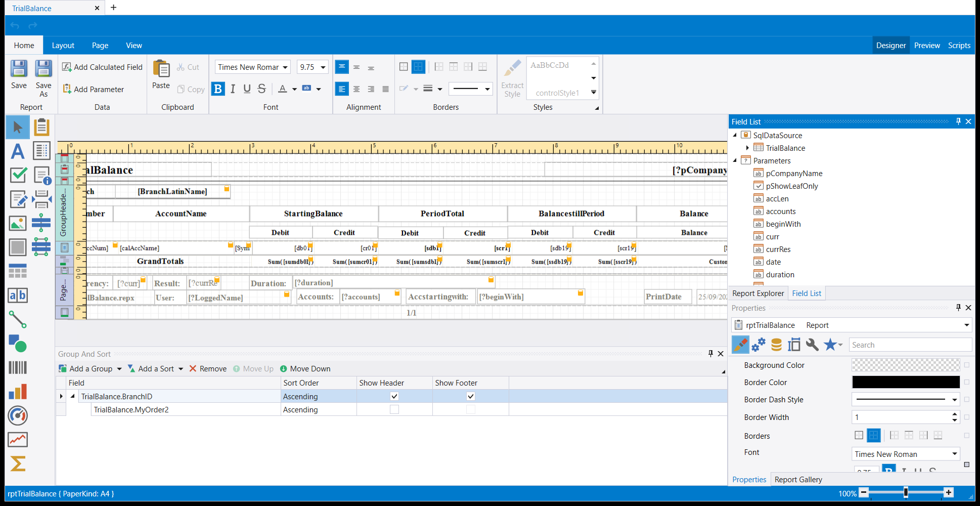980x506 pixels.
Task: Toggle Strikethrough font formatting
Action: point(261,89)
